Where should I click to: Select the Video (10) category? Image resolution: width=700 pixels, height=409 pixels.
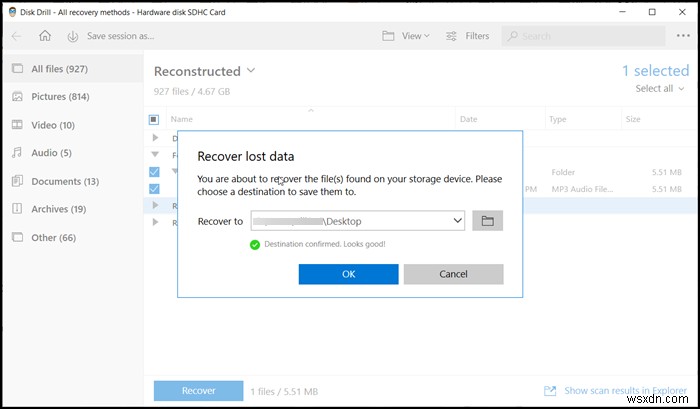click(x=54, y=125)
